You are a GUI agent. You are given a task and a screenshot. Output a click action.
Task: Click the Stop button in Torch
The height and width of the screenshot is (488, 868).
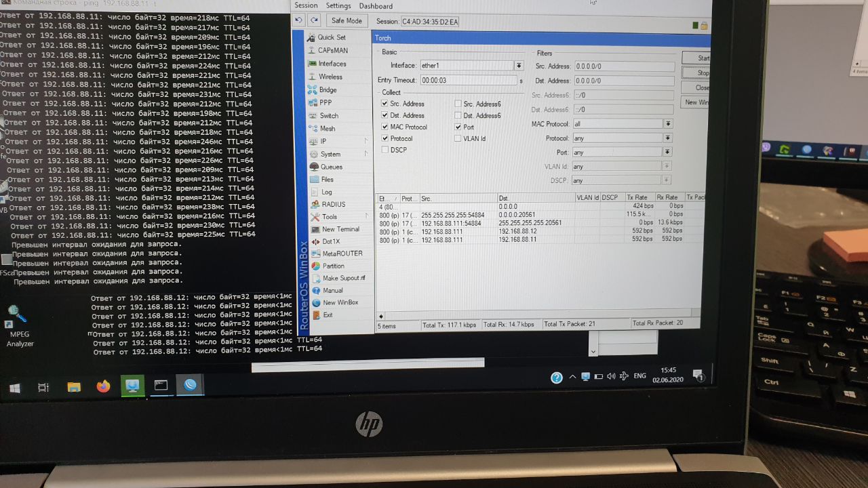(696, 73)
